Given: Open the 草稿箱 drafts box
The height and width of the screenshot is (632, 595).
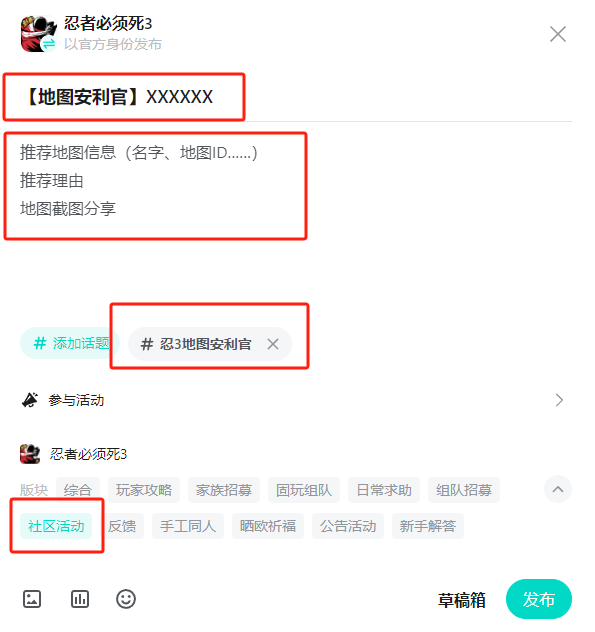Looking at the screenshot, I should 462,600.
